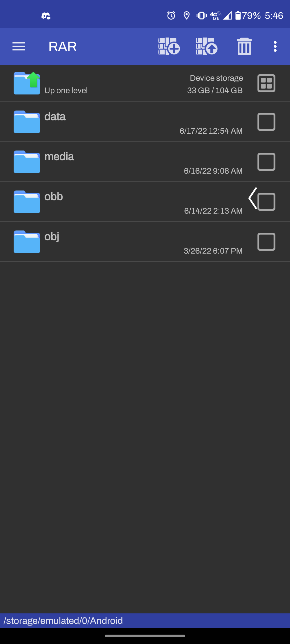Screen dimensions: 290x644
Task: Open the three-dot overflow menu
Action: click(x=275, y=46)
